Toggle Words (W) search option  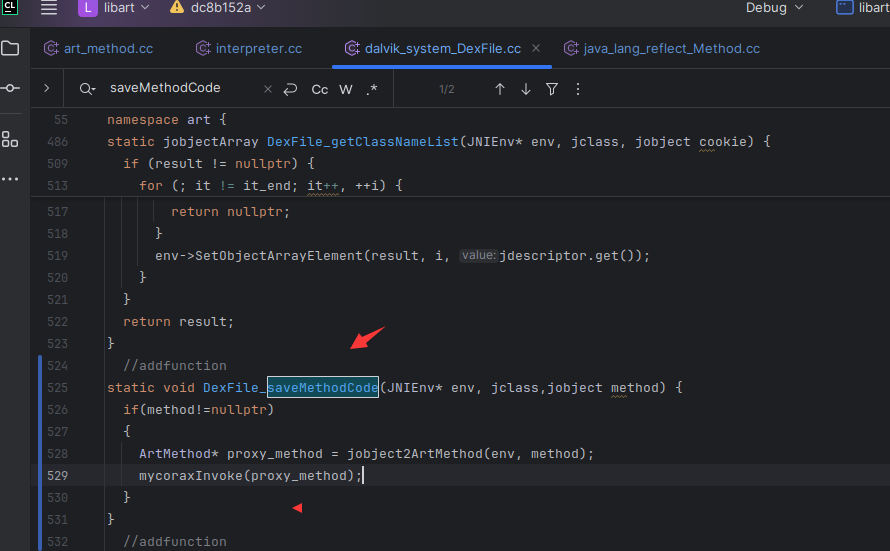[346, 89]
